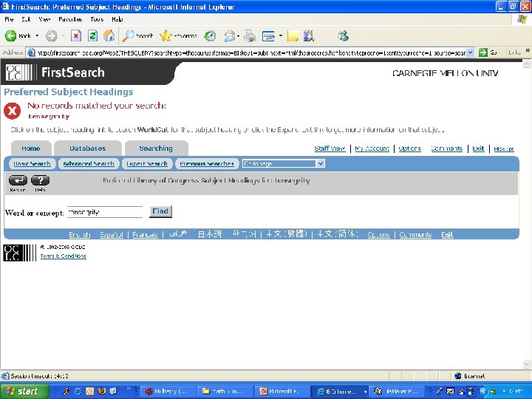Switch to the Home tab

pos(31,149)
